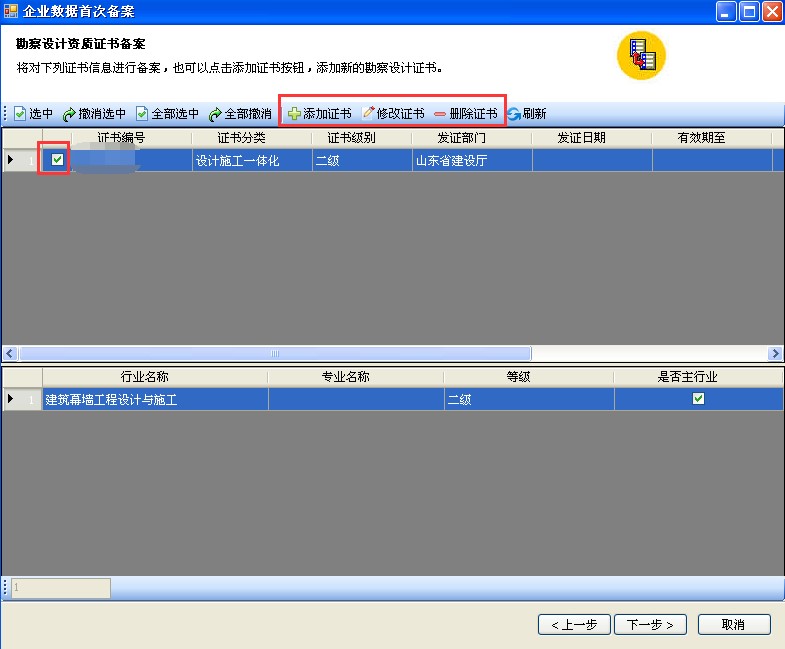Sort by the 证书编号 column header
The image size is (785, 649).
121,138
